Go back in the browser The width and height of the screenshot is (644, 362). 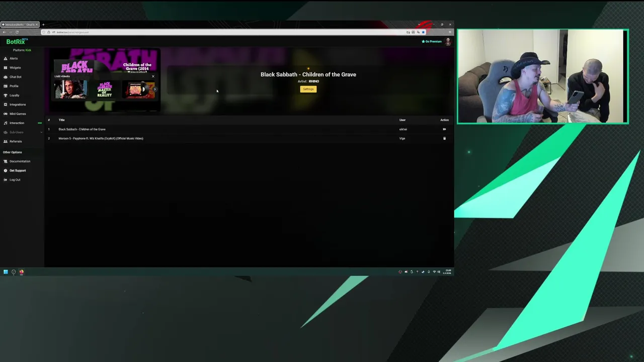click(4, 32)
